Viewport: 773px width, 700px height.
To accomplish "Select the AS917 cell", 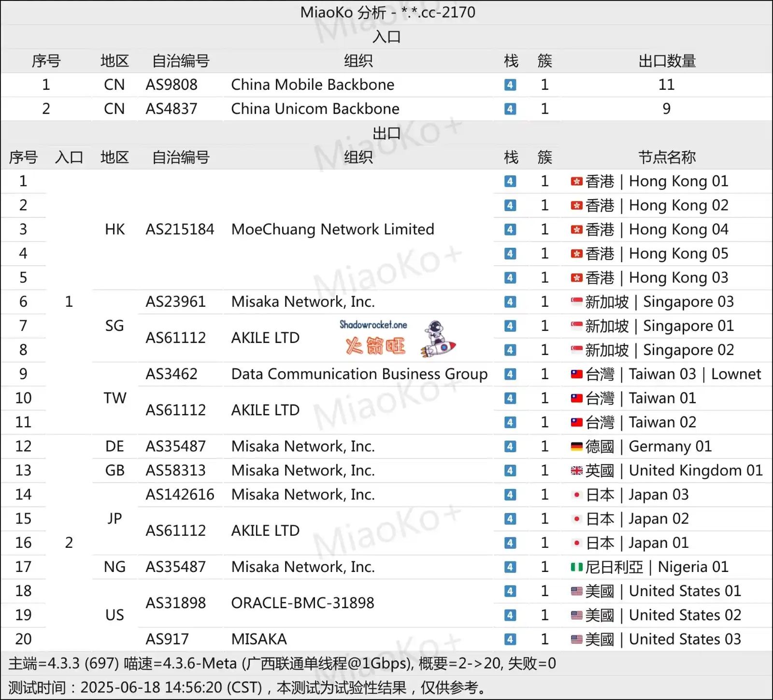I will tap(167, 640).
